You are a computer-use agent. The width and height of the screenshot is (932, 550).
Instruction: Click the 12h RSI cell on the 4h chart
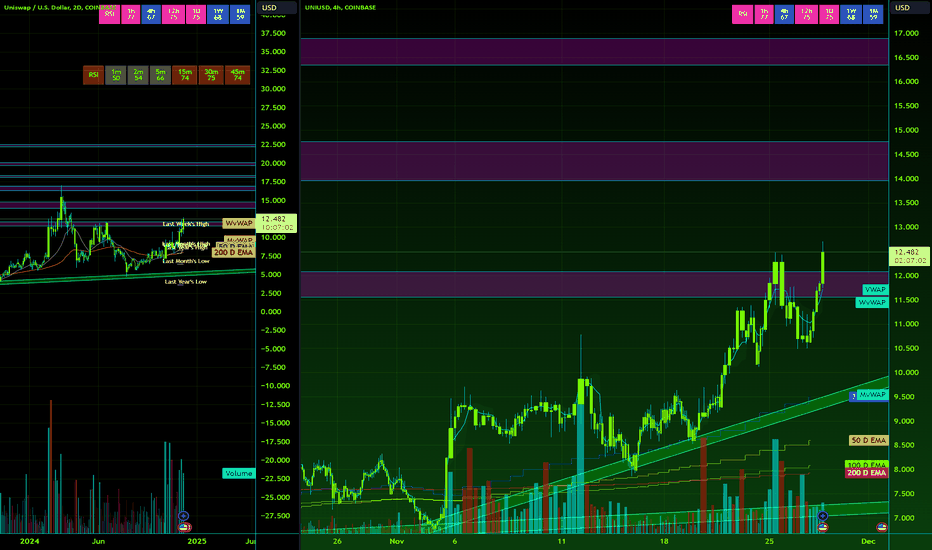(x=806, y=14)
